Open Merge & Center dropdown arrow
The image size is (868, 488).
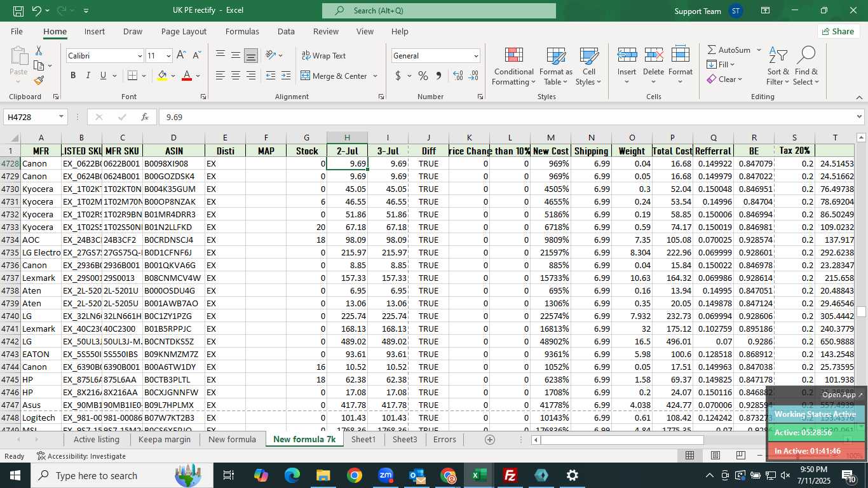click(x=376, y=76)
